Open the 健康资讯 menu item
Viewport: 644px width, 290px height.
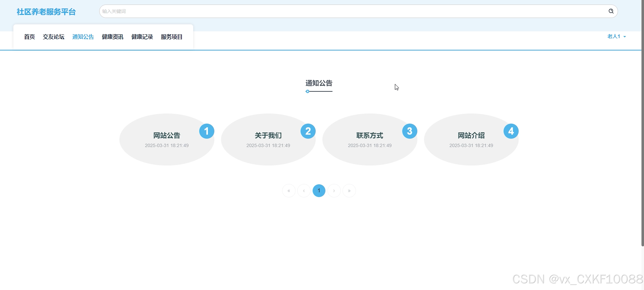coord(113,37)
